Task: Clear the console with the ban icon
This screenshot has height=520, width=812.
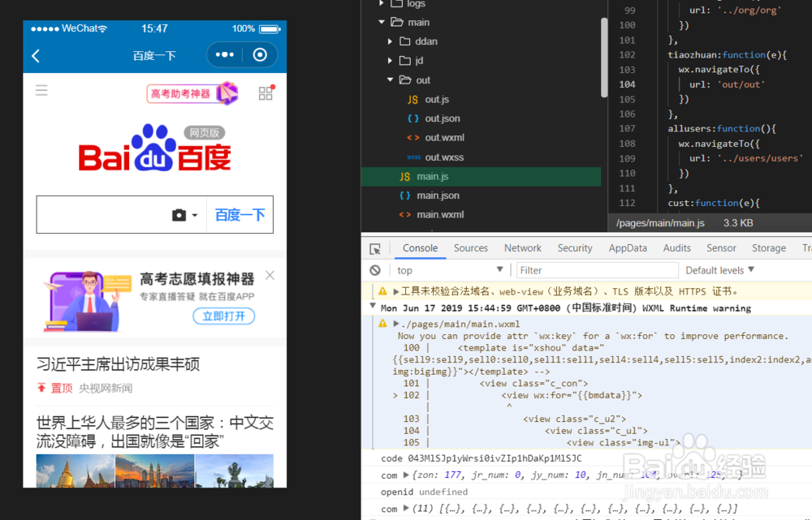Action: [375, 270]
